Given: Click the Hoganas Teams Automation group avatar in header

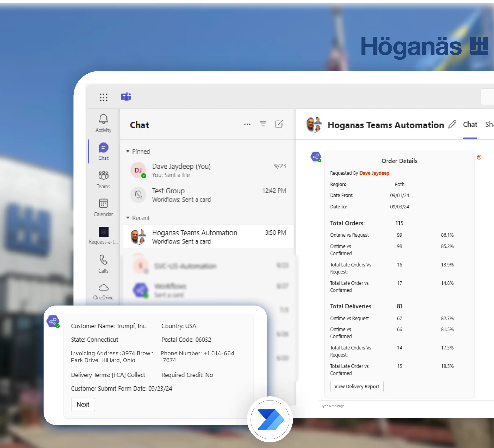Looking at the screenshot, I should tap(314, 124).
